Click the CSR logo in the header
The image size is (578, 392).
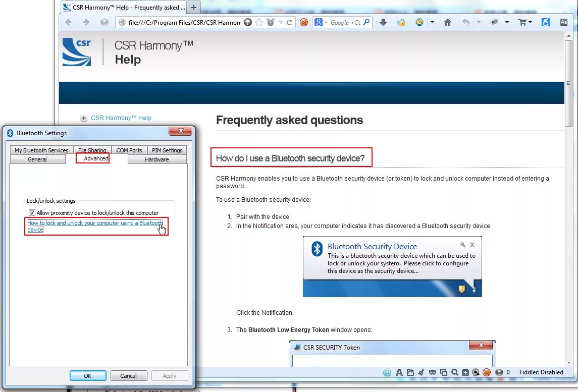[x=77, y=52]
